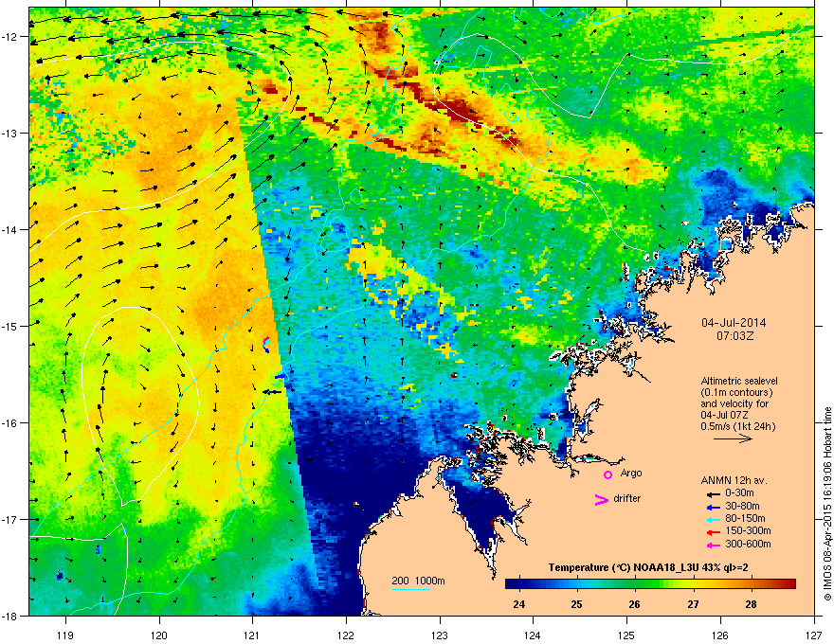Click the longitude axis label 126

[720, 635]
